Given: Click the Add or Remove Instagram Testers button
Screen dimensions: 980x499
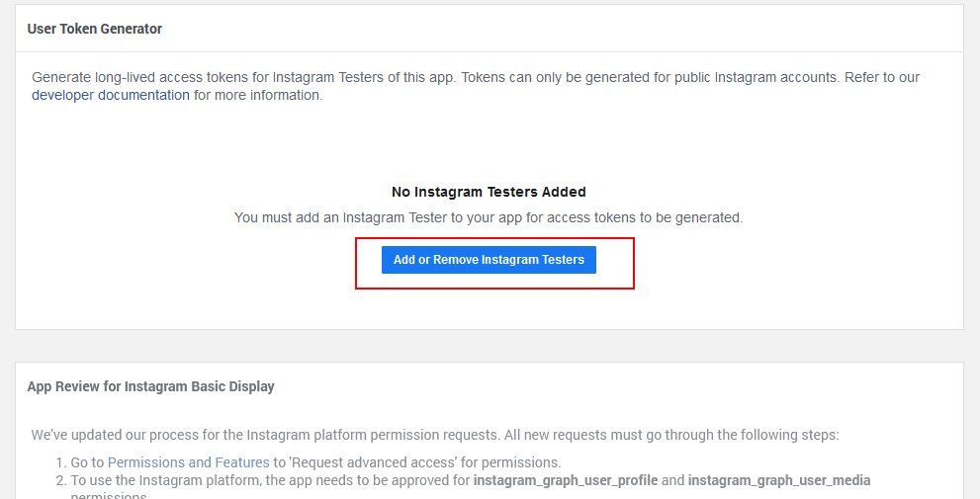Looking at the screenshot, I should pos(489,260).
